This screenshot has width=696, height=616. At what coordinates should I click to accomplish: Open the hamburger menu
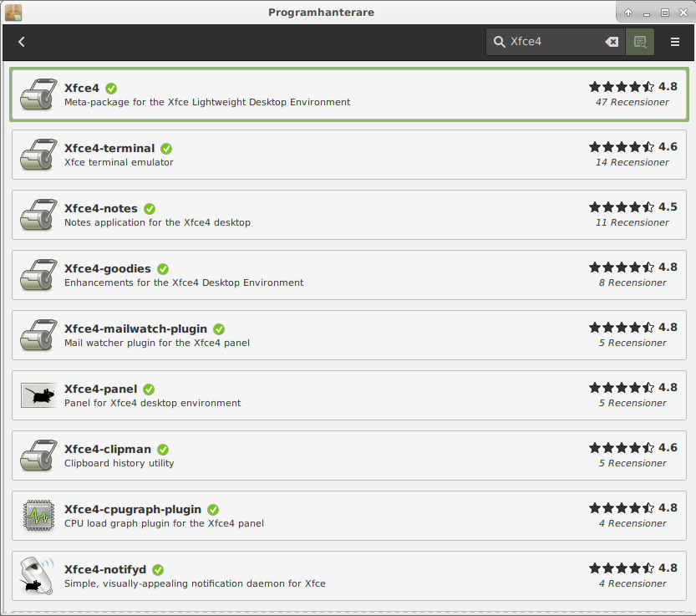(x=675, y=42)
